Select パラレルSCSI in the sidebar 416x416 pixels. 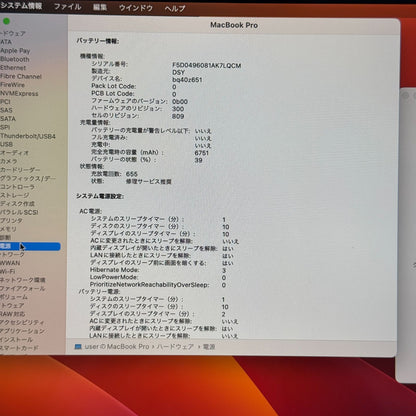(19, 212)
